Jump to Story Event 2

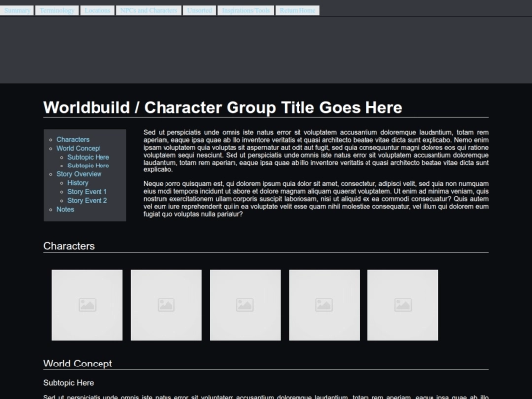(x=88, y=201)
